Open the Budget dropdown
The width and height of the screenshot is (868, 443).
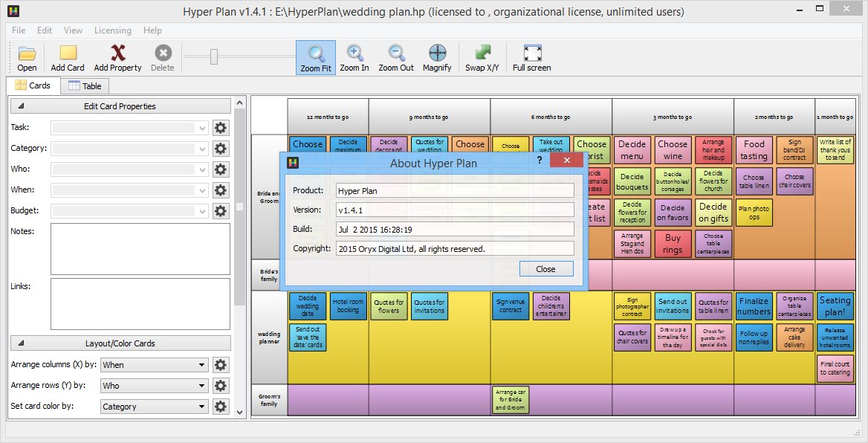click(129, 211)
